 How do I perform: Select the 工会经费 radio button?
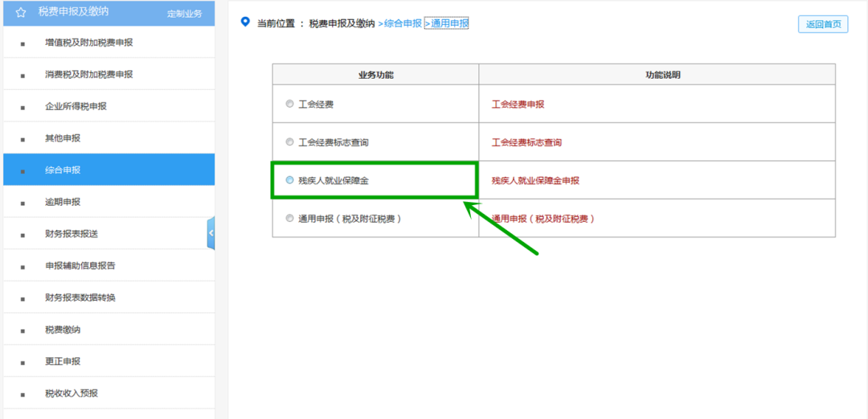[x=289, y=104]
